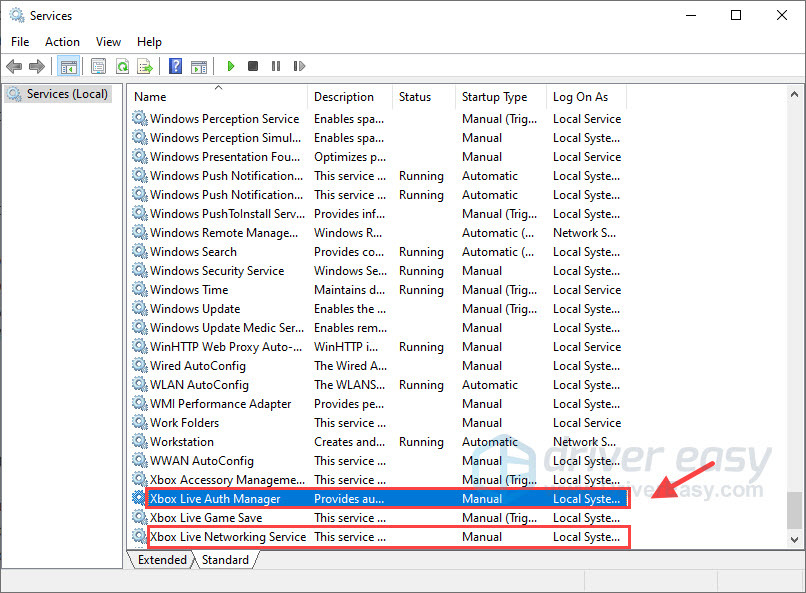Sort by the Startup Type column header

(500, 97)
